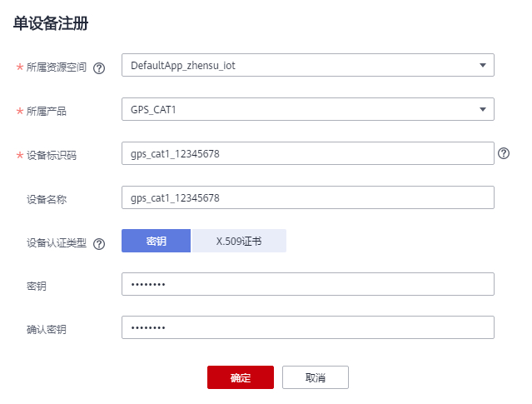
Task: Click the 确认密钥 field label
Action: point(46,329)
